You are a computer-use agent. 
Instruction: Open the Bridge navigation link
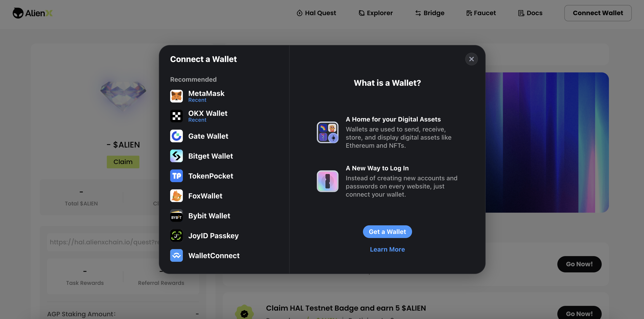[429, 13]
